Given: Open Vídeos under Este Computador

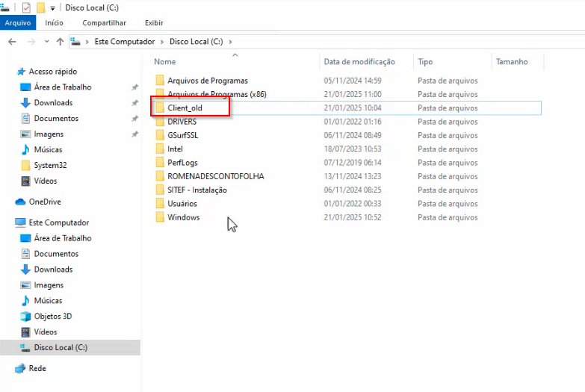Looking at the screenshot, I should click(46, 332).
